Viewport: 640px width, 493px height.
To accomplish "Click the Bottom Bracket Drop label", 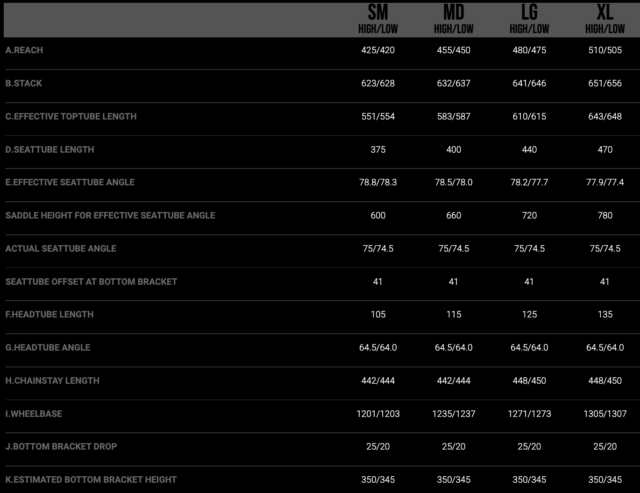I will pos(57,446).
